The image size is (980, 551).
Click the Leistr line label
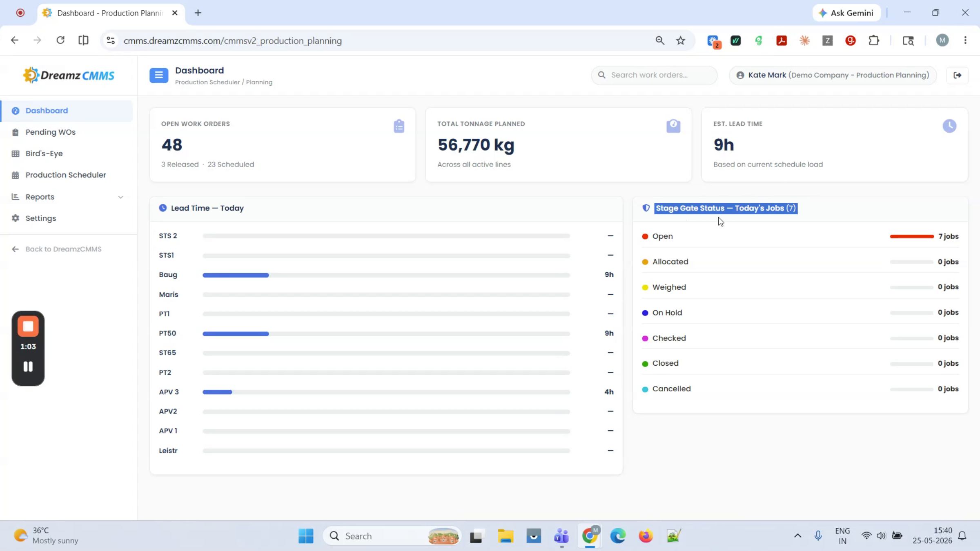(x=168, y=451)
